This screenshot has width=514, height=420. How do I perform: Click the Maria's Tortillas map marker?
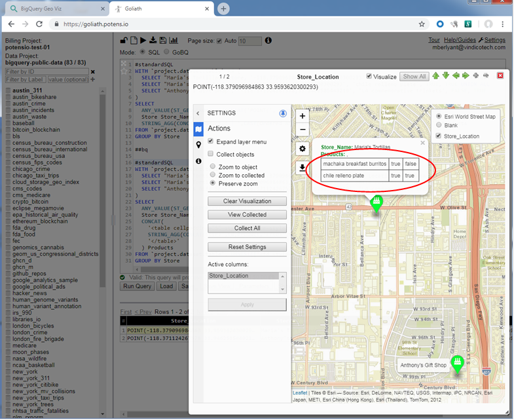coord(376,202)
